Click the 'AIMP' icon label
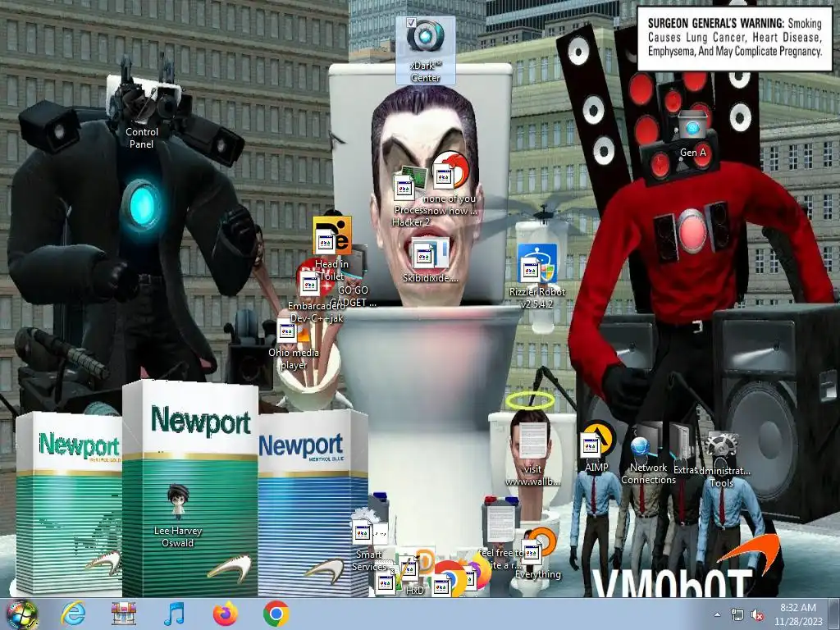Viewport: 840px width, 630px height. (x=596, y=467)
